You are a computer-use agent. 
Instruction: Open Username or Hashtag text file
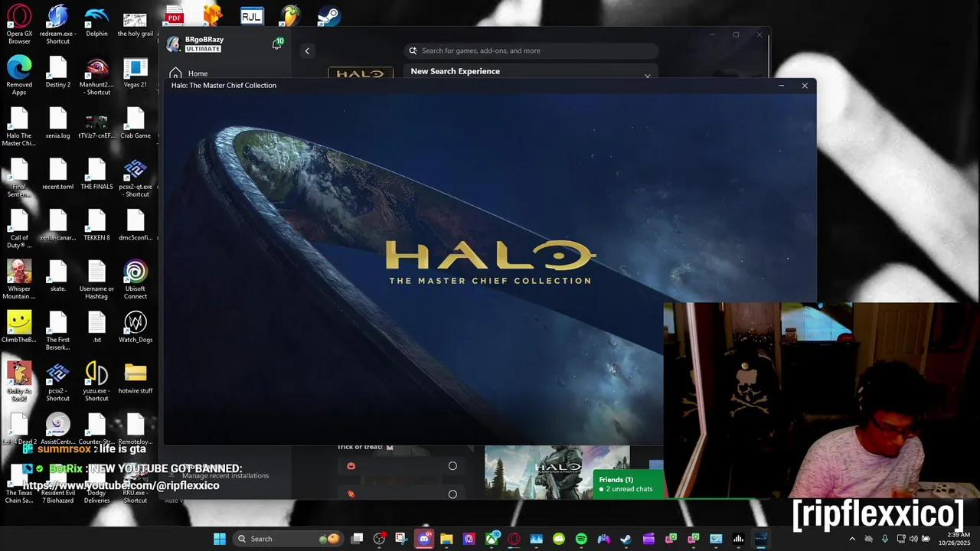coord(96,279)
